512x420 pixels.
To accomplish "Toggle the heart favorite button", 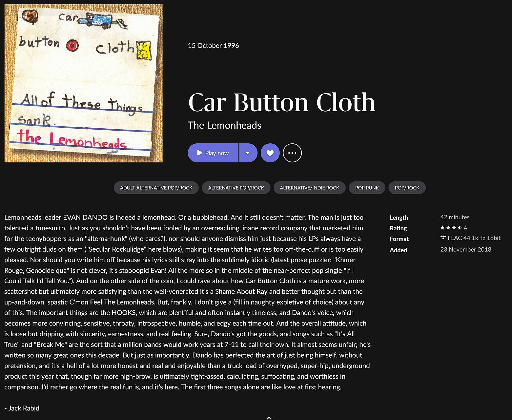I will [270, 153].
